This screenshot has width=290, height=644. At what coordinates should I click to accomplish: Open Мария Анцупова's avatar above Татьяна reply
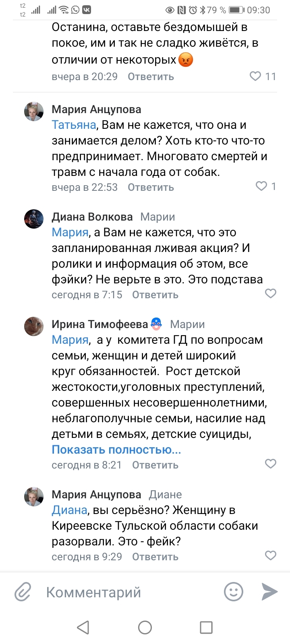click(x=34, y=111)
